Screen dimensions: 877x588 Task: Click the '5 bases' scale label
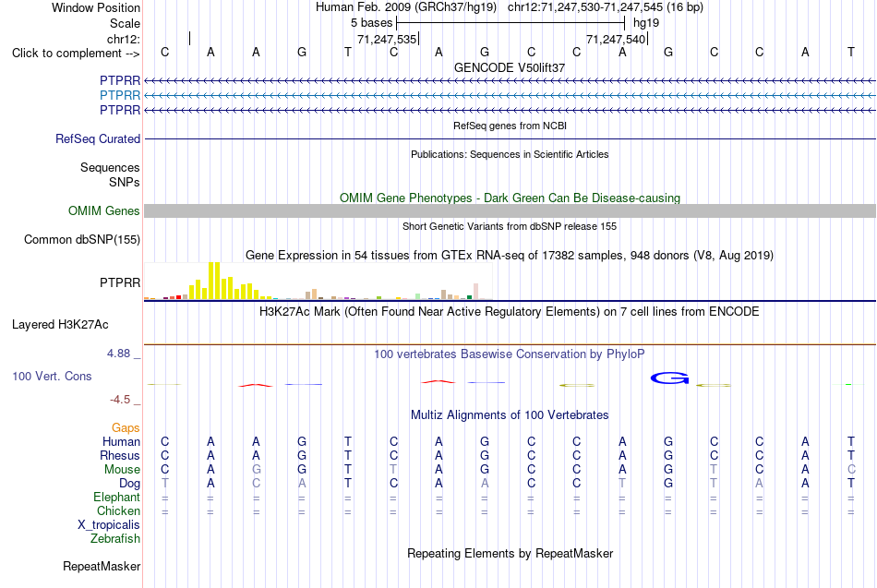pyautogui.click(x=371, y=23)
